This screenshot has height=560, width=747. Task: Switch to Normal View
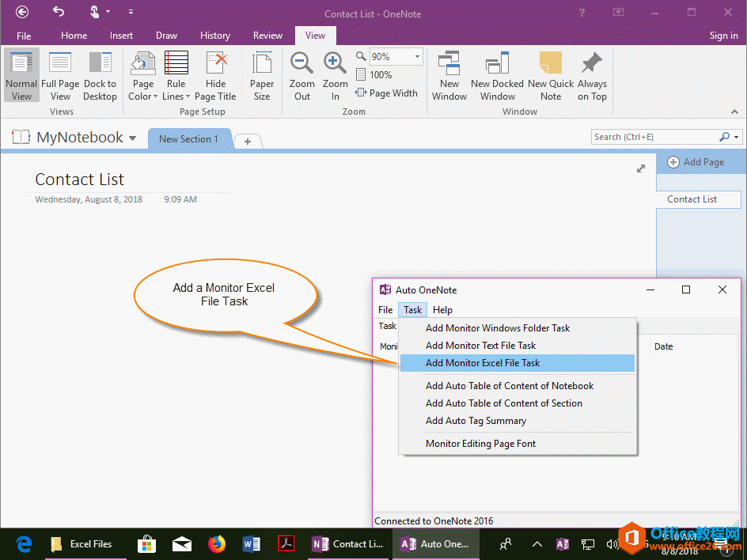21,76
